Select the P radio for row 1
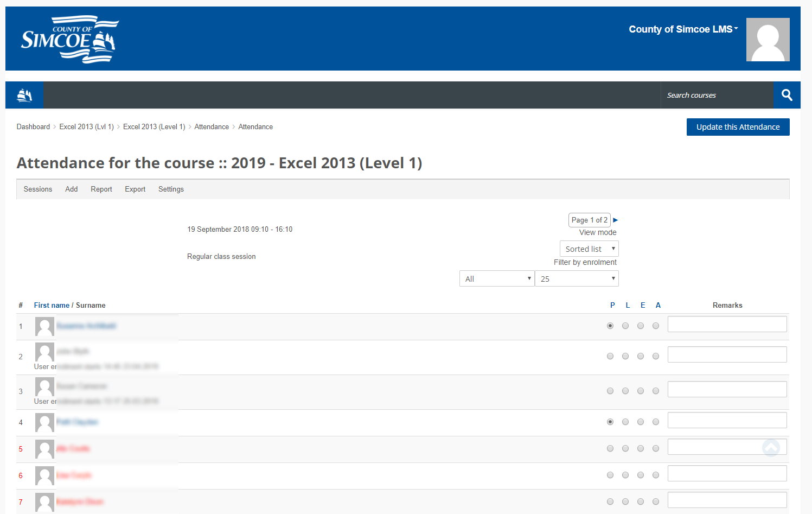Viewport: 812px width, 514px height. point(610,326)
